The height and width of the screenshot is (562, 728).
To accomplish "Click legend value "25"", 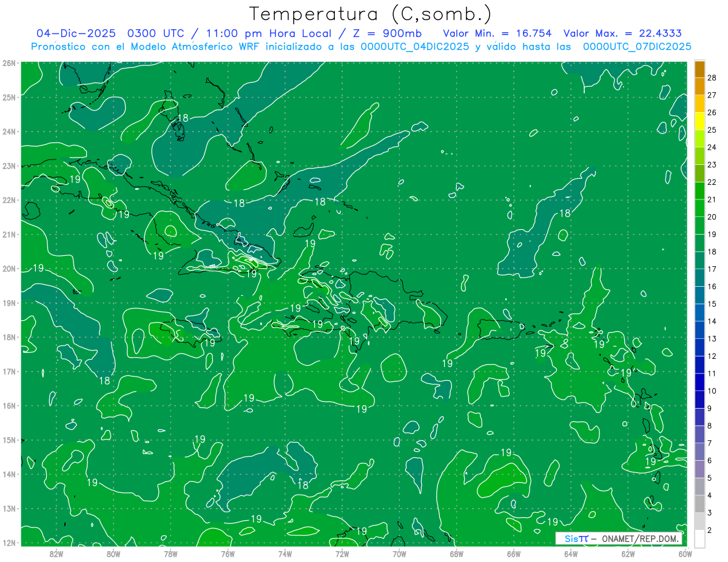I will tap(712, 130).
